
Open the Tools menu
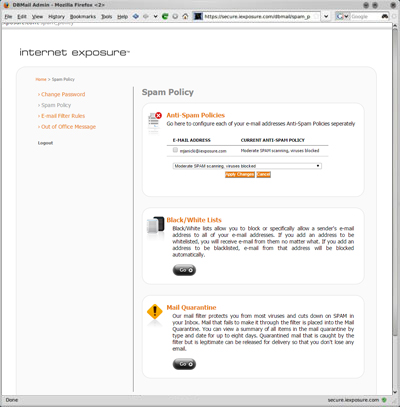click(x=107, y=16)
